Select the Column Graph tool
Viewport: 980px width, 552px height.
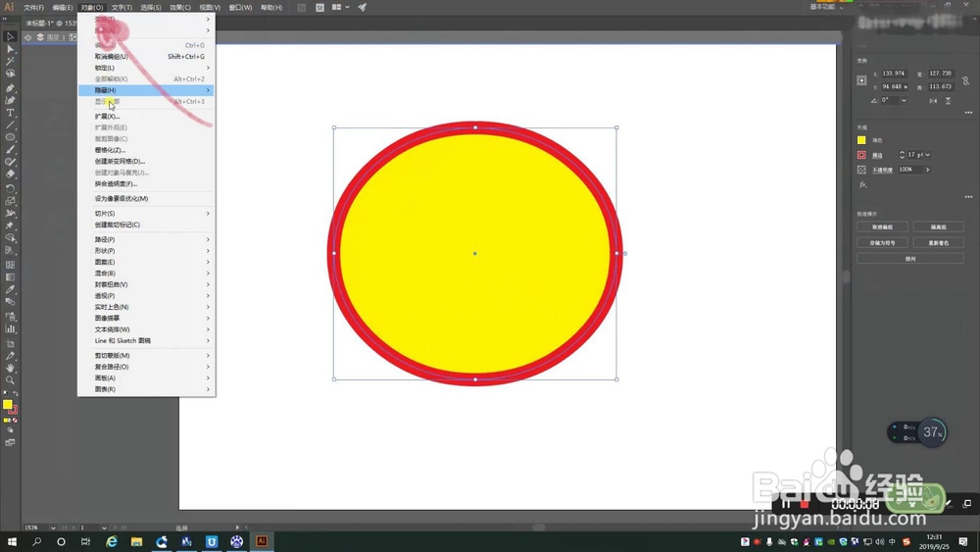pyautogui.click(x=10, y=328)
